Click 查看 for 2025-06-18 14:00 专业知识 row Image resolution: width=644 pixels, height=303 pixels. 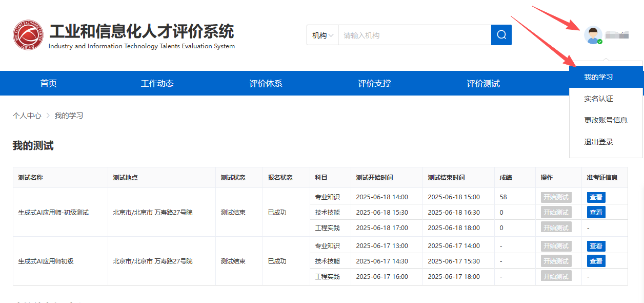click(596, 197)
